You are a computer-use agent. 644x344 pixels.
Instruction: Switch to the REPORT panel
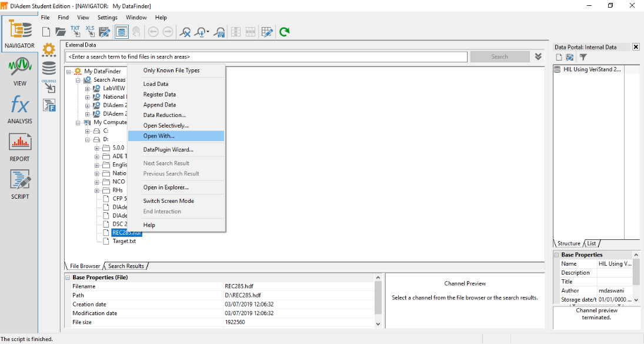[19, 146]
